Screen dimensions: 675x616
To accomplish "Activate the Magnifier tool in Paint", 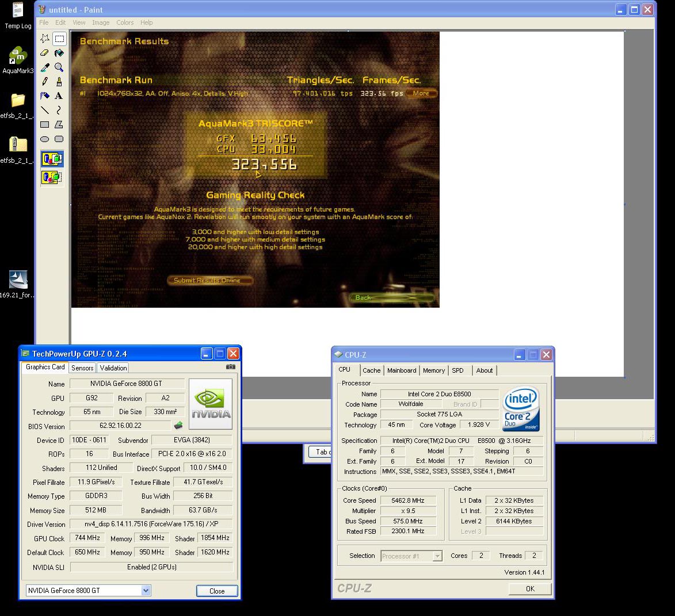I will point(59,67).
